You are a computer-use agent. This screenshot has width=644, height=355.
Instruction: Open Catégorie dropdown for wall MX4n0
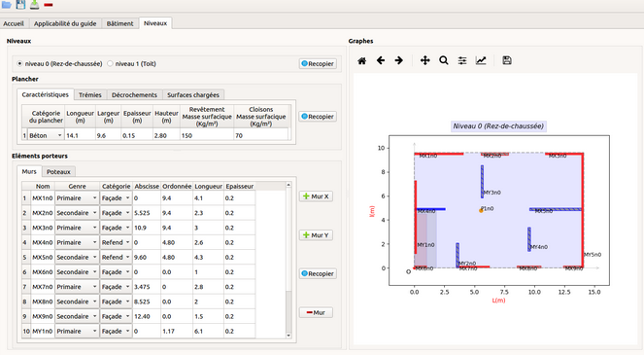(116, 242)
